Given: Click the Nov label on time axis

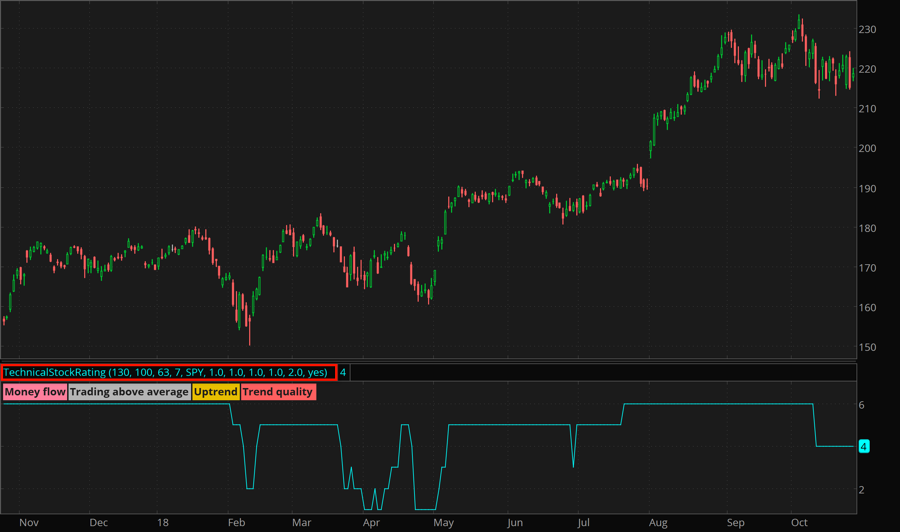Looking at the screenshot, I should 29,522.
